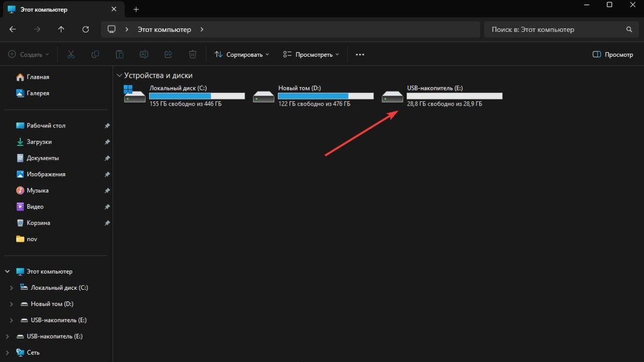Open the Создать new item button
The width and height of the screenshot is (644, 362).
tap(29, 54)
